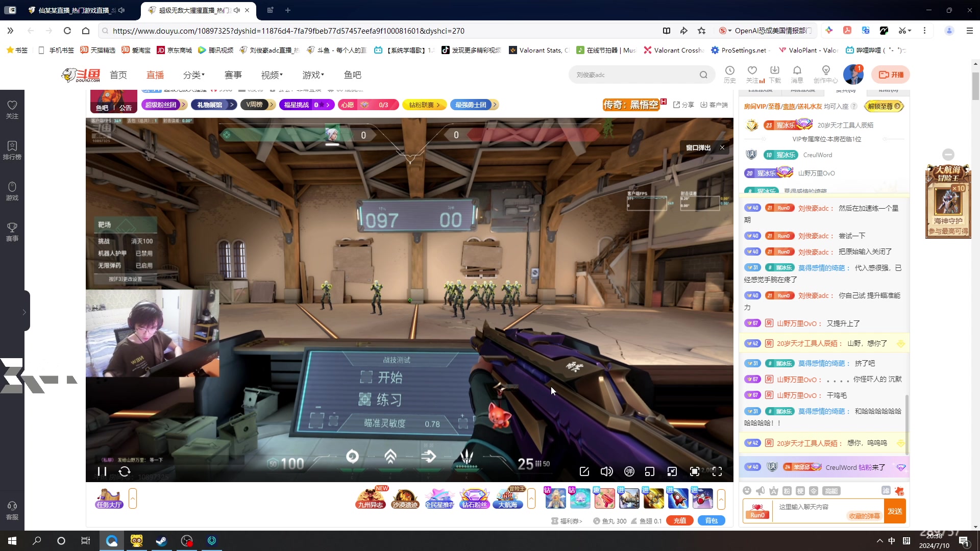Screen dimensions: 980x551
Task: Toggle the danmaku 弹 overlay button
Action: 629,471
